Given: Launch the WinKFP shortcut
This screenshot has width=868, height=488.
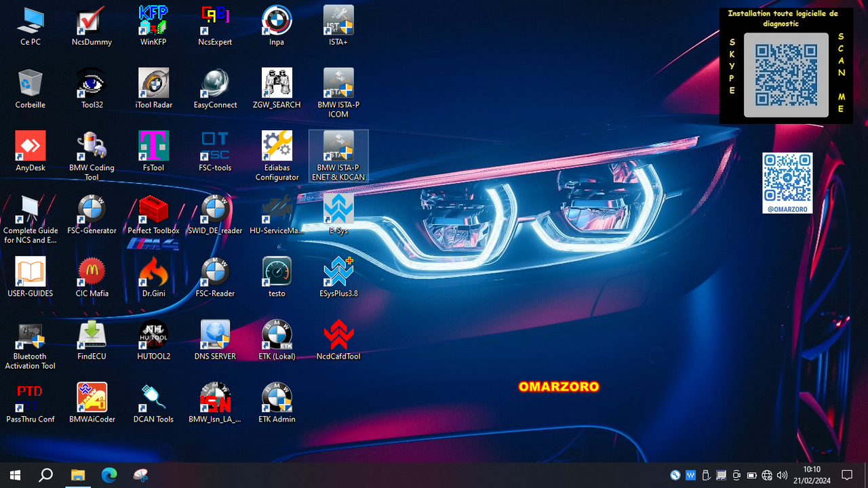Looking at the screenshot, I should (x=153, y=26).
